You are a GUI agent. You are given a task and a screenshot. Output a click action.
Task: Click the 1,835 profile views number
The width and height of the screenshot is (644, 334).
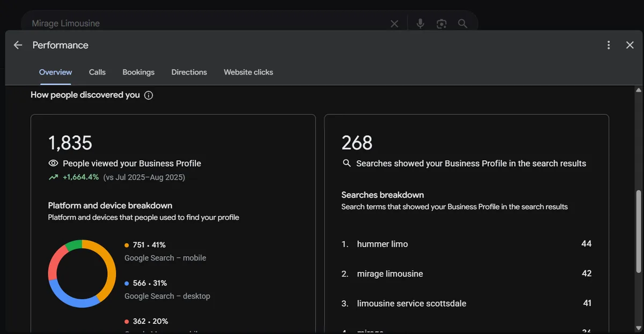tap(70, 143)
